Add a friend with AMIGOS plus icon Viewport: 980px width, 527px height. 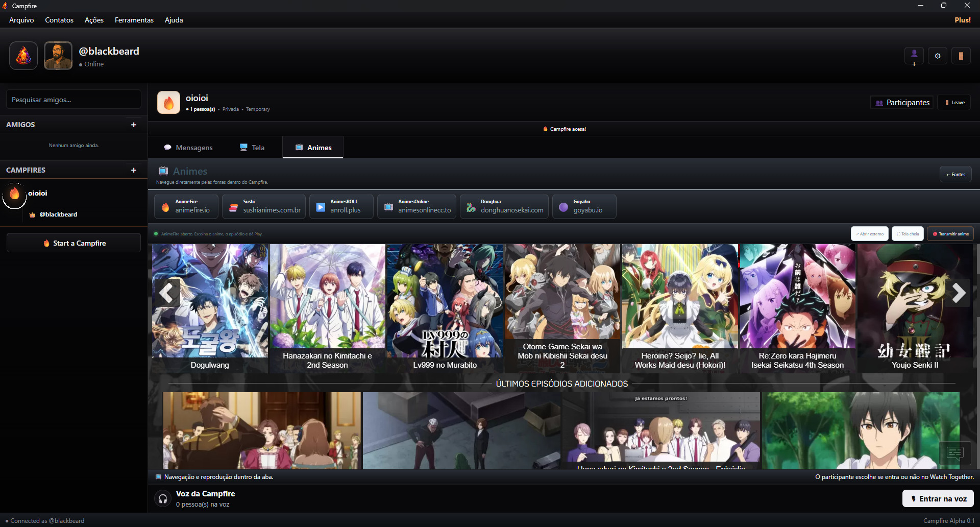(x=134, y=125)
